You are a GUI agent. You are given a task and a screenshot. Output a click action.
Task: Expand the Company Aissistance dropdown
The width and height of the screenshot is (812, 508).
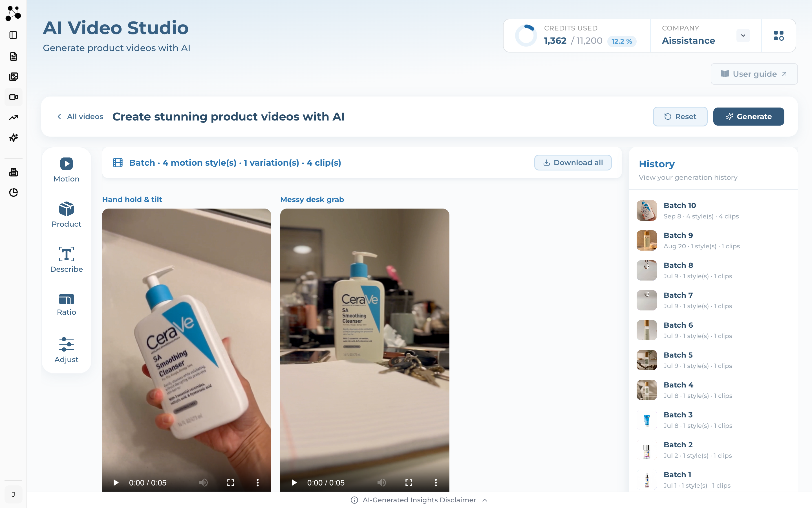(743, 36)
